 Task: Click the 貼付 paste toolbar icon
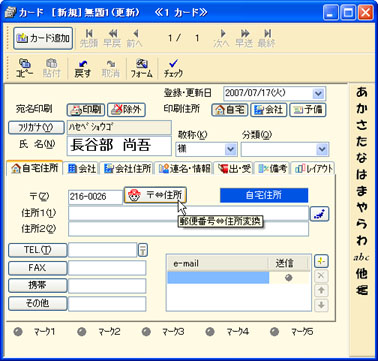coord(51,68)
